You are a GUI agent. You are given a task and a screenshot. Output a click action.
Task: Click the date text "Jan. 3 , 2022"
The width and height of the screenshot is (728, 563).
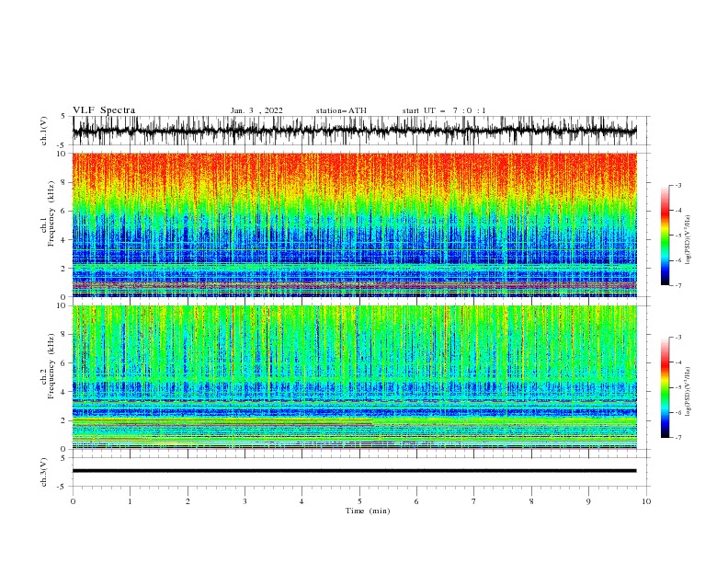pyautogui.click(x=256, y=110)
